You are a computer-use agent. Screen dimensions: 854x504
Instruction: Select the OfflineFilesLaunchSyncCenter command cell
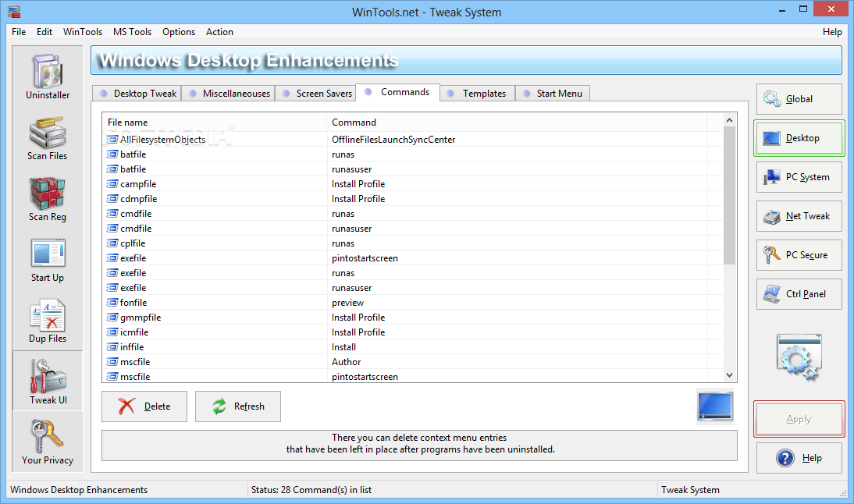point(393,140)
